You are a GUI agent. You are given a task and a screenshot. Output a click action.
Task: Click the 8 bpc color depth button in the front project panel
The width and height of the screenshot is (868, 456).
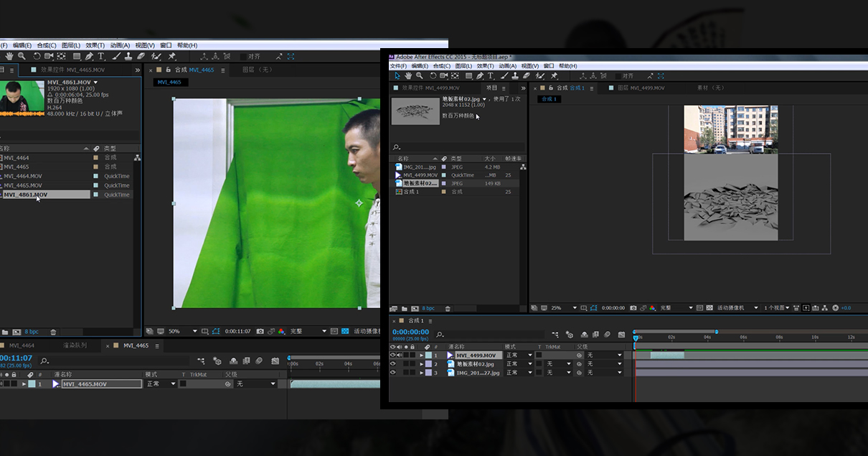point(428,308)
